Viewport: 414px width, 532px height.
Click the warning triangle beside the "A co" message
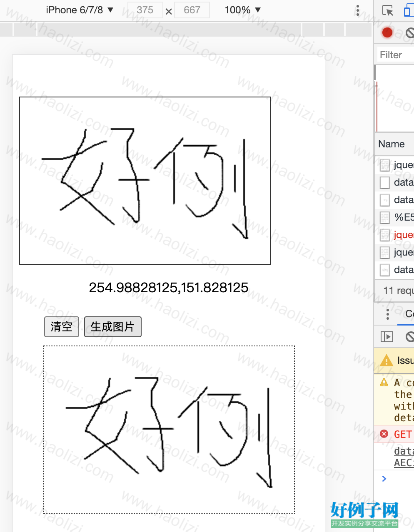coord(384,382)
